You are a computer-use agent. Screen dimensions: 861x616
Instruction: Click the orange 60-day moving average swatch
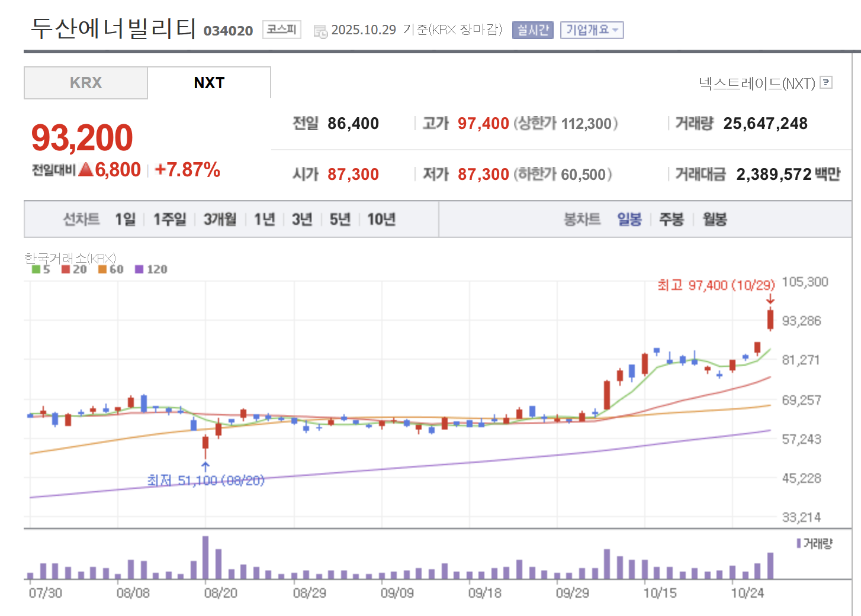(102, 269)
